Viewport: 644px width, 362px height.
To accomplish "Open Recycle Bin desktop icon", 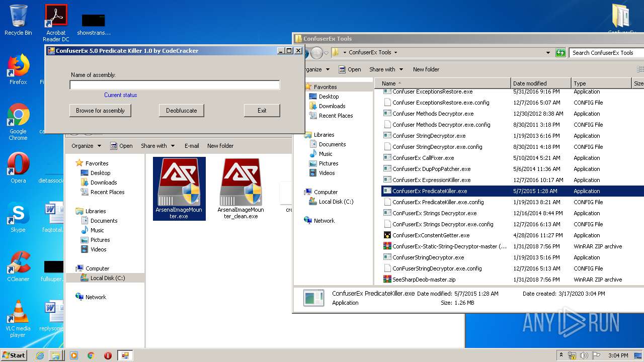I will click(x=18, y=20).
